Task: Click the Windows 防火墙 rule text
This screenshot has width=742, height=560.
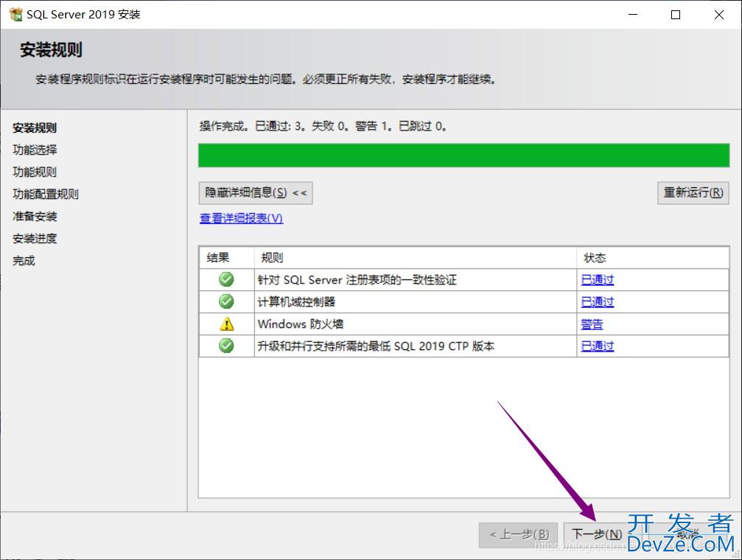Action: 301,324
